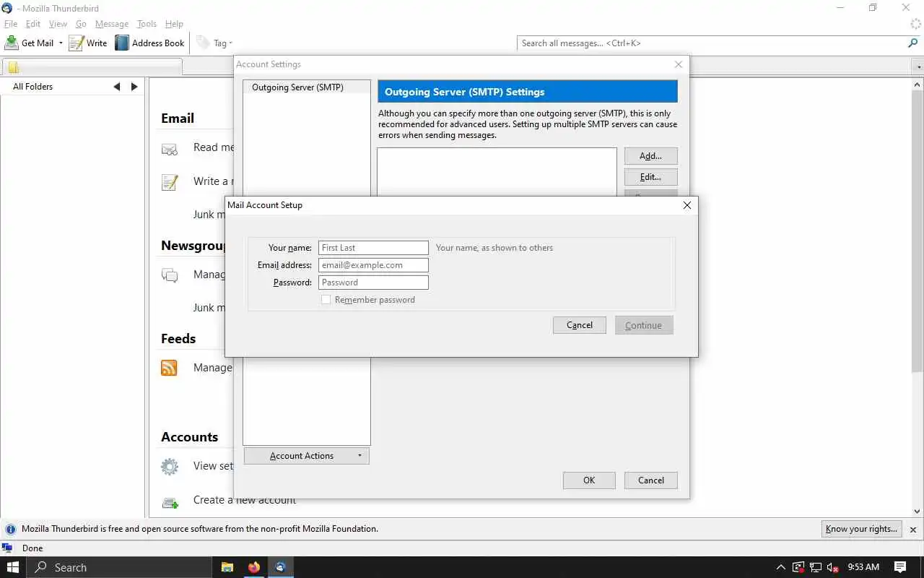Go to previous folder view arrow
The width and height of the screenshot is (924, 578).
click(x=117, y=87)
